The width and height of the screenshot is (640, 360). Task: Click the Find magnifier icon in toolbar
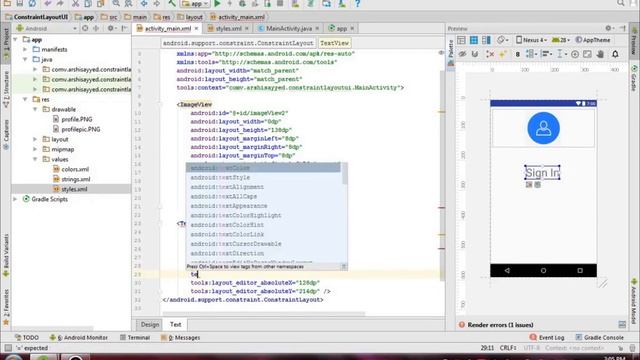[x=116, y=4]
